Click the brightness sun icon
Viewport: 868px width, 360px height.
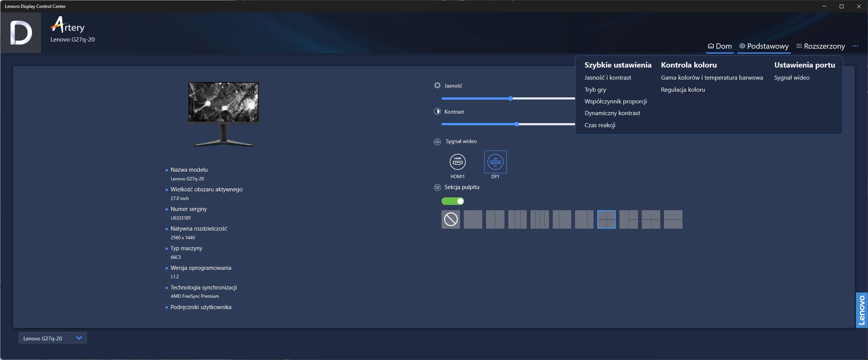coord(437,85)
